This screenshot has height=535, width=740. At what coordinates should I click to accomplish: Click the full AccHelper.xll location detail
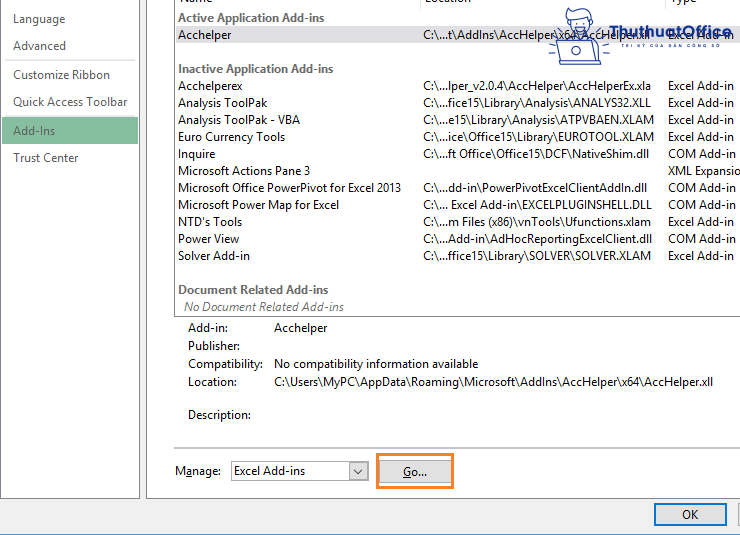tap(493, 382)
